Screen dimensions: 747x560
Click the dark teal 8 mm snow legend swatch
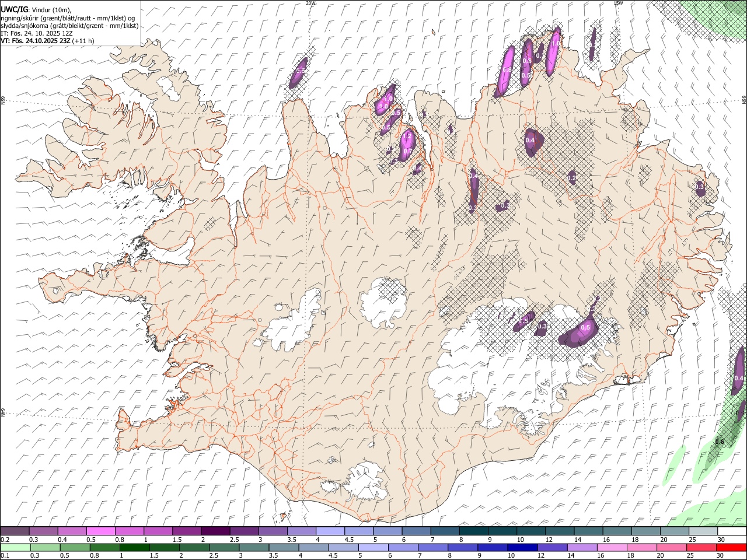coord(473,531)
